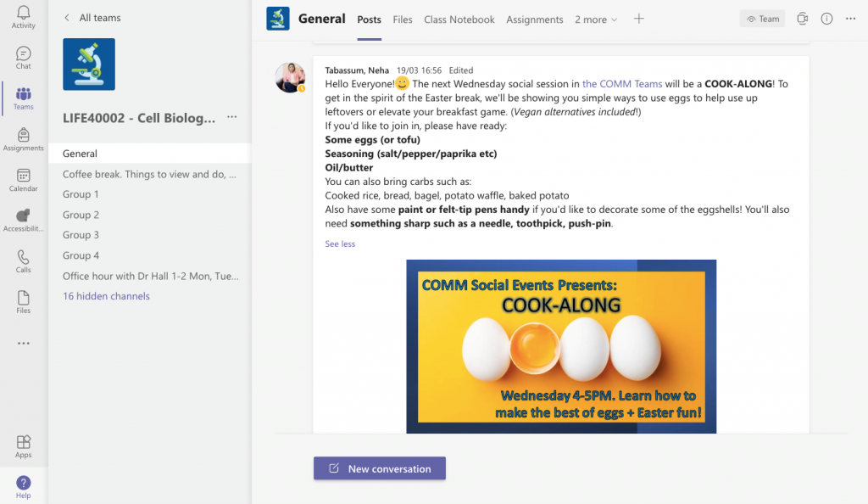Switch to the Files tab
This screenshot has width=868, height=504.
point(403,20)
